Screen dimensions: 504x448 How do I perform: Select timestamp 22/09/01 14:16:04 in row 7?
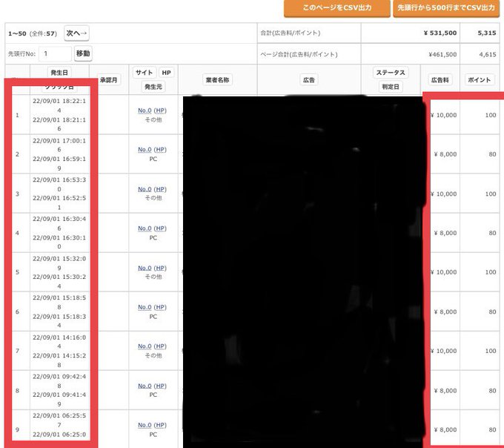pos(59,342)
